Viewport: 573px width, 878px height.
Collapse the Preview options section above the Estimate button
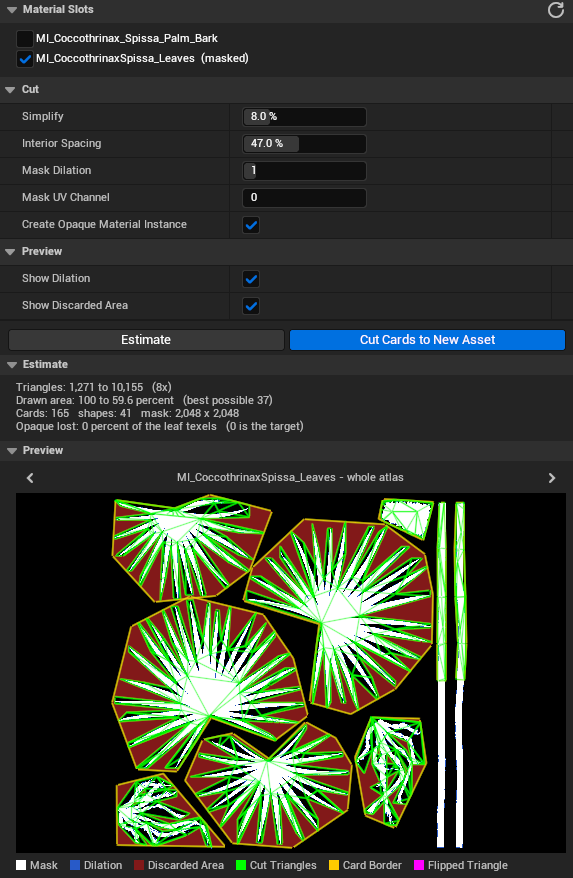pos(10,251)
